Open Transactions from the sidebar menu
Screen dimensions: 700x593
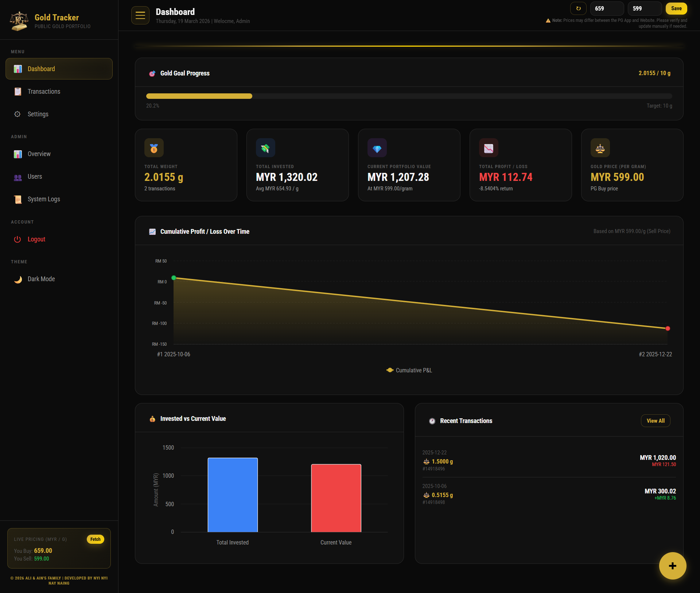click(44, 92)
